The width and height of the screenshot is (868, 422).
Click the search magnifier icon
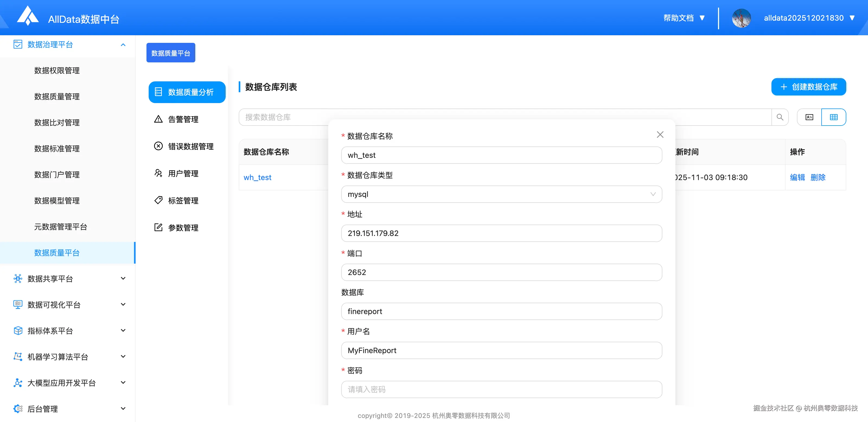coord(780,117)
